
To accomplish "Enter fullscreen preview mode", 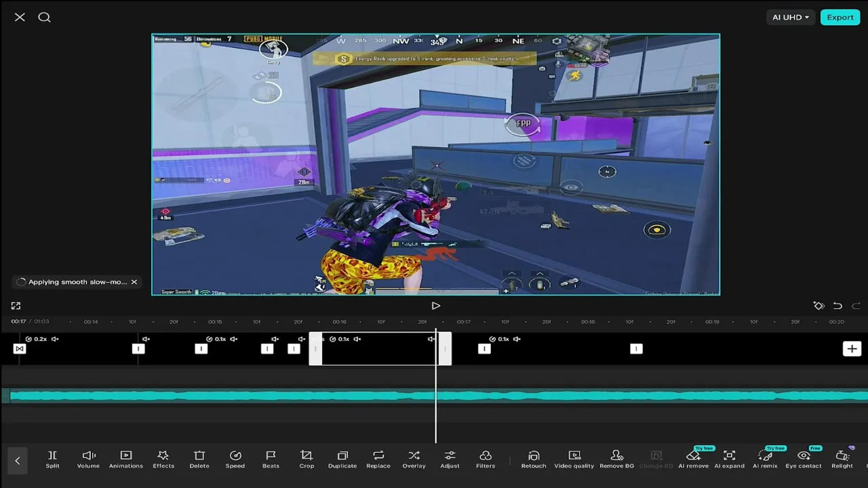I will (16, 306).
